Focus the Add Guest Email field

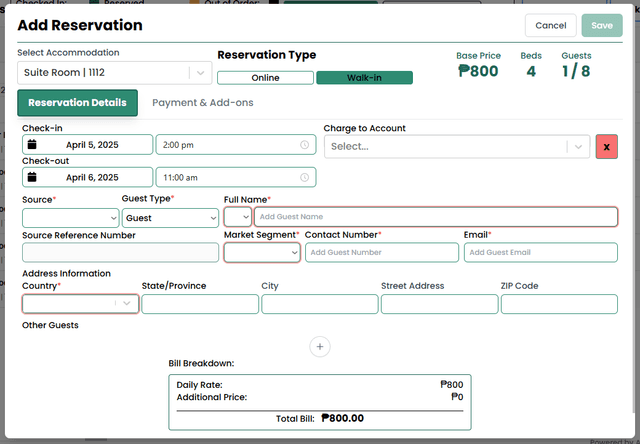click(540, 253)
